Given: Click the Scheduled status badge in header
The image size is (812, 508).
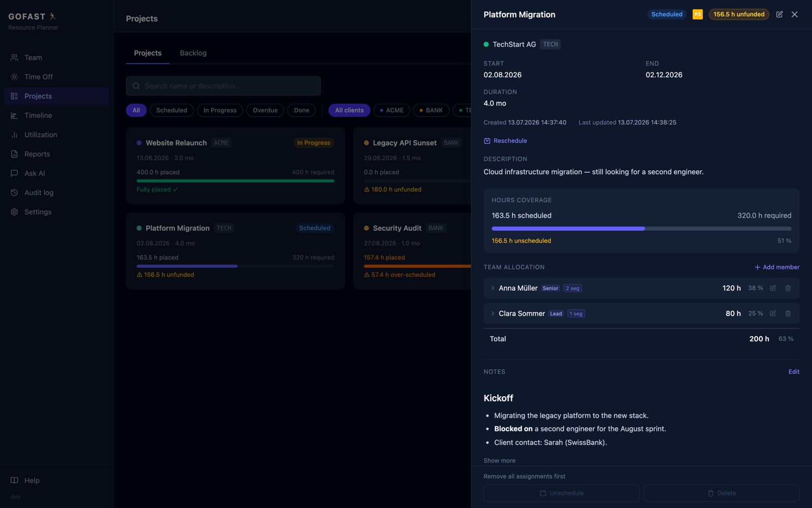Looking at the screenshot, I should click(667, 14).
